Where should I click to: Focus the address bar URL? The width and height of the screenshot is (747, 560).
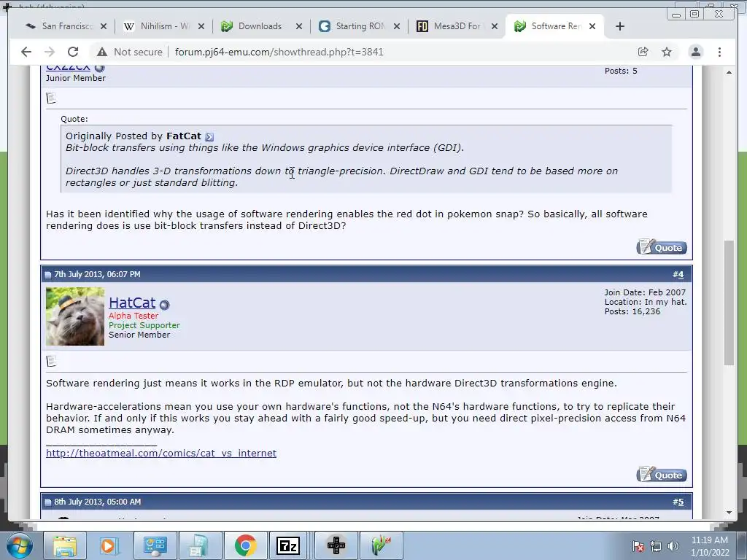coord(279,52)
